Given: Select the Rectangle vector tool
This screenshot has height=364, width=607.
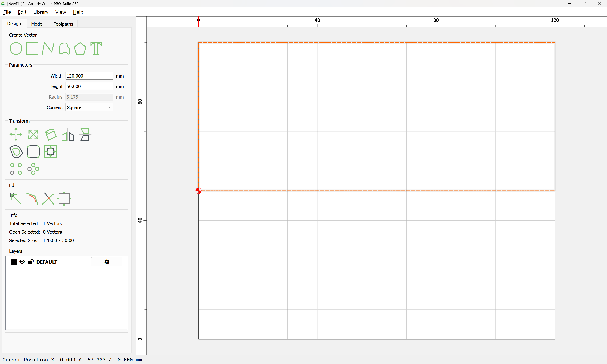Looking at the screenshot, I should (32, 48).
